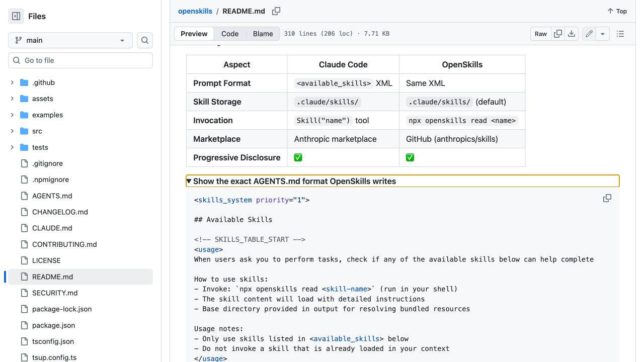Copy raw file contents icon
The height and width of the screenshot is (362, 644).
click(x=558, y=34)
